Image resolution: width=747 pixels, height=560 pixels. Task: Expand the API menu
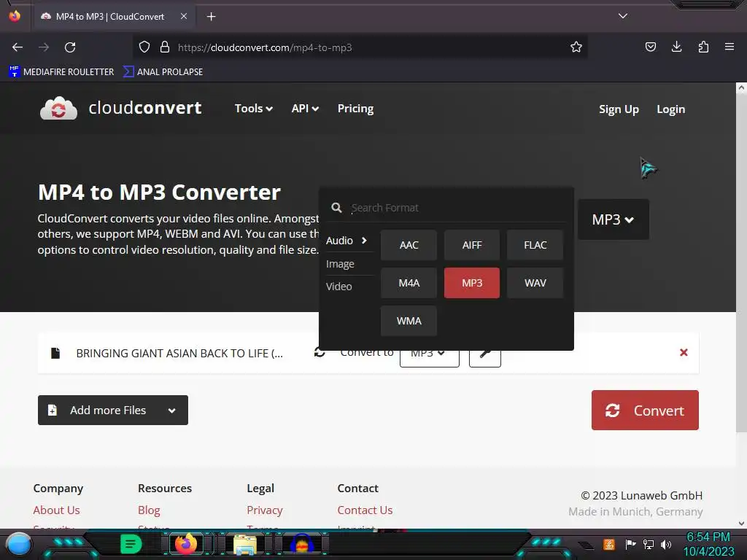(305, 109)
